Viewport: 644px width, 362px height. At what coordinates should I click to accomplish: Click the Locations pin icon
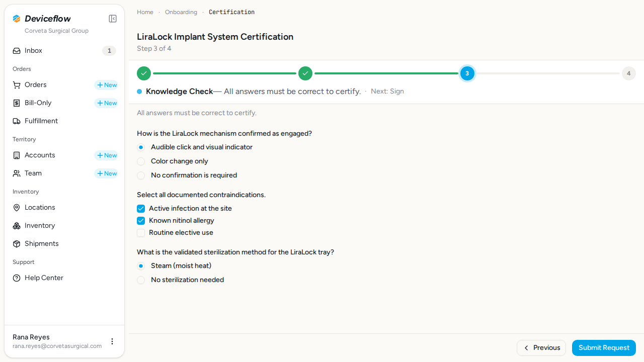(x=17, y=208)
